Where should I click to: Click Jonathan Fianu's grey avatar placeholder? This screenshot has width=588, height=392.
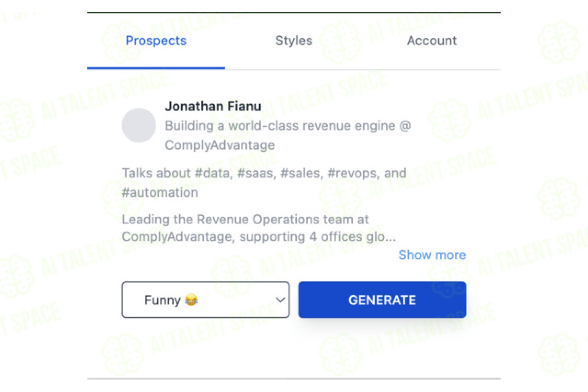click(x=139, y=125)
